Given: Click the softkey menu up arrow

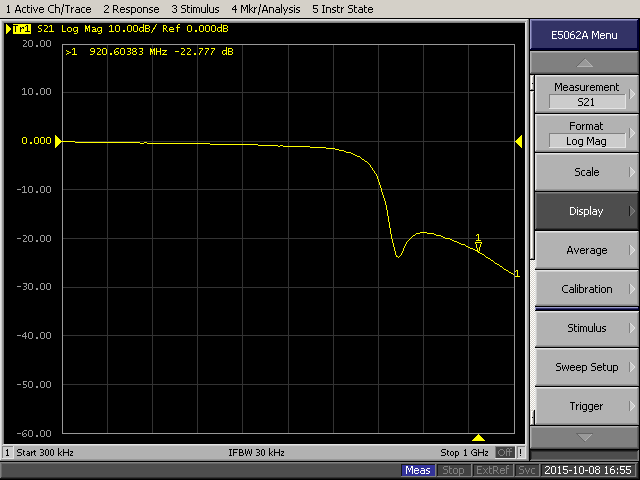Looking at the screenshot, I should (x=584, y=63).
